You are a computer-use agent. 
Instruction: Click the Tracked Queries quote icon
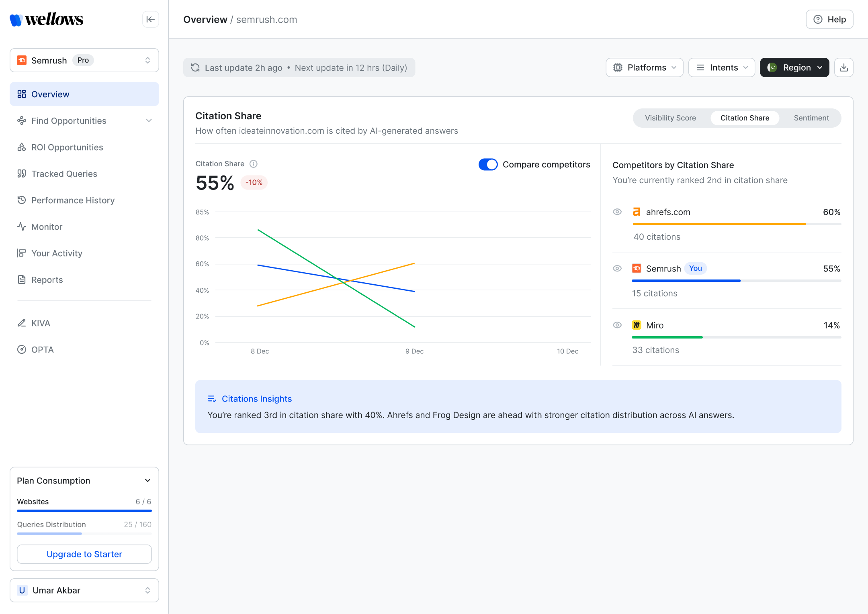click(22, 173)
